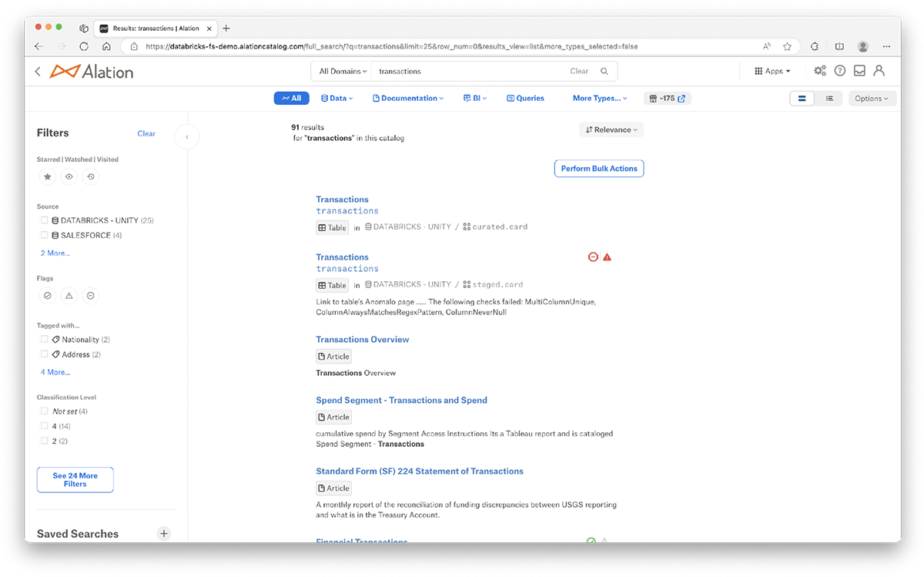Click the Starred filter star icon

pyautogui.click(x=48, y=176)
